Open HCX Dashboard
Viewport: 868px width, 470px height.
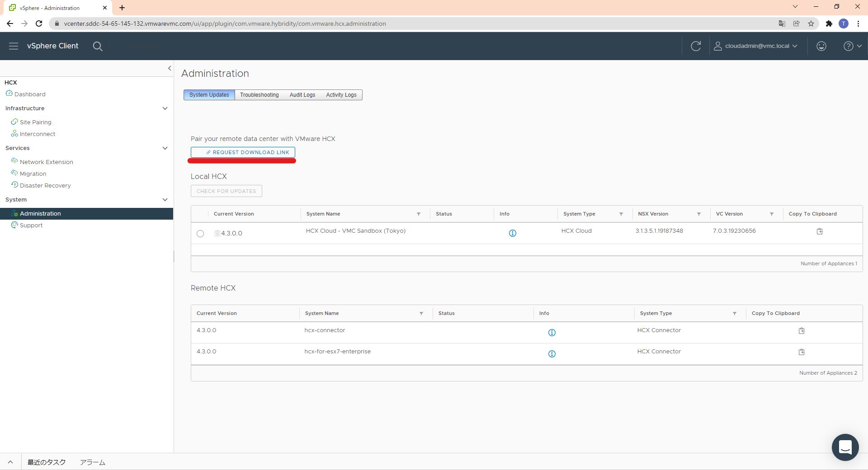pyautogui.click(x=30, y=94)
